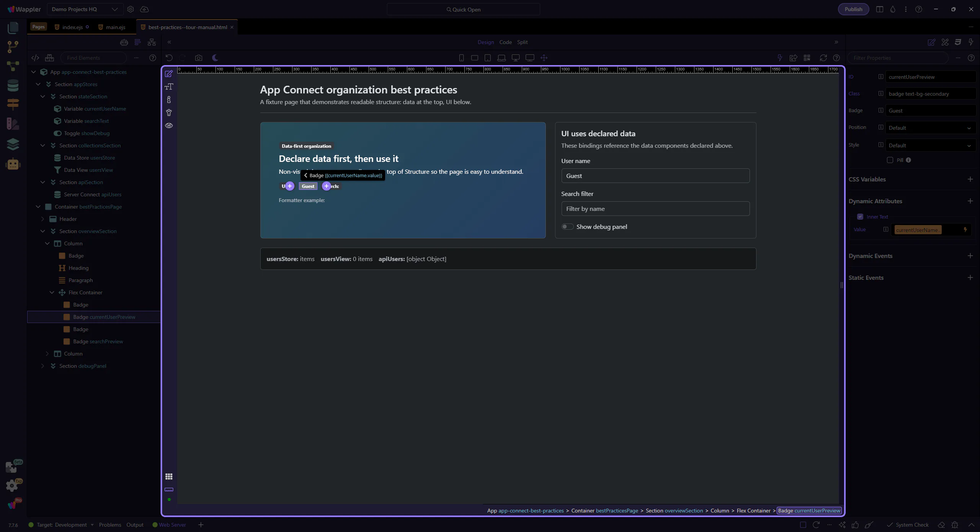Open the Git branch panel in sidebar

pos(13,47)
